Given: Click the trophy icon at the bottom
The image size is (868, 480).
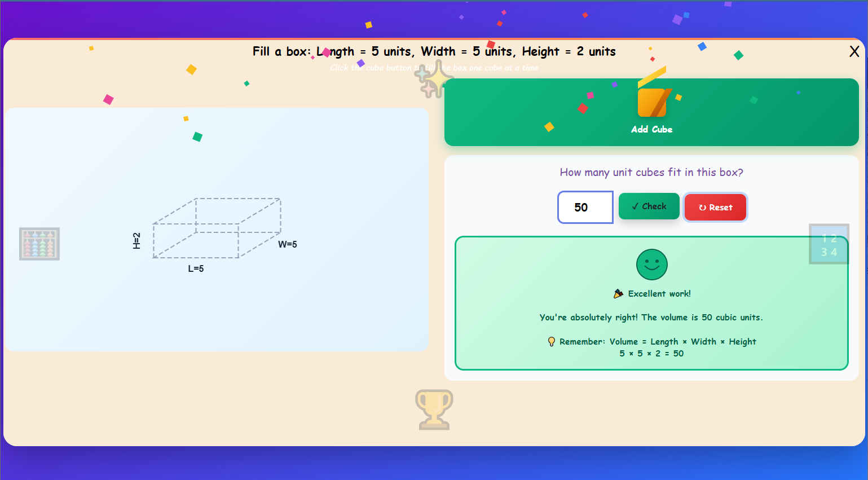Looking at the screenshot, I should [434, 409].
